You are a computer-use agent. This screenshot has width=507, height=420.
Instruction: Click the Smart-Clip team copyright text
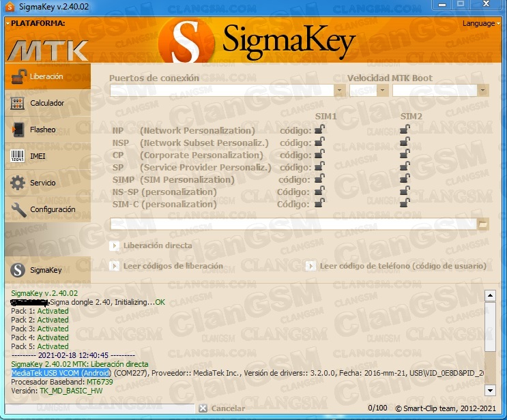(x=446, y=408)
